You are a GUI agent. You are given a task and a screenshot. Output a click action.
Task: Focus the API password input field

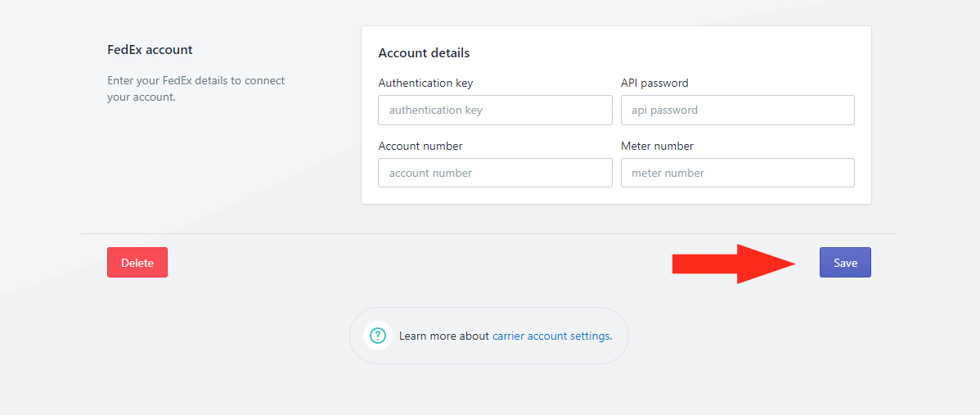[x=738, y=110]
